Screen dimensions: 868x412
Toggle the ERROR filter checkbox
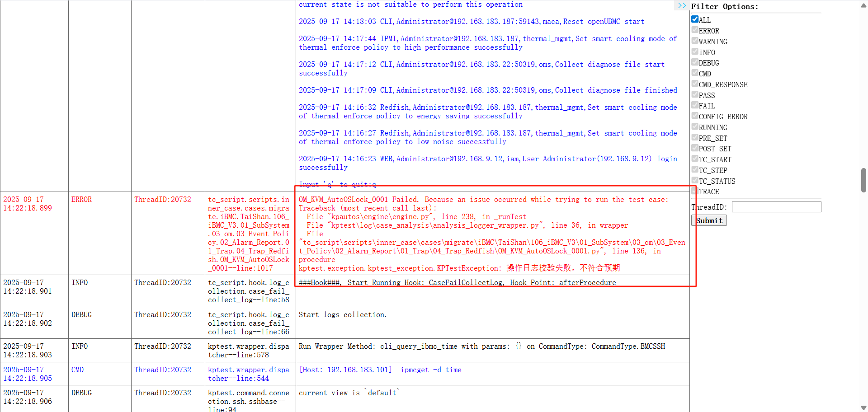click(x=695, y=30)
